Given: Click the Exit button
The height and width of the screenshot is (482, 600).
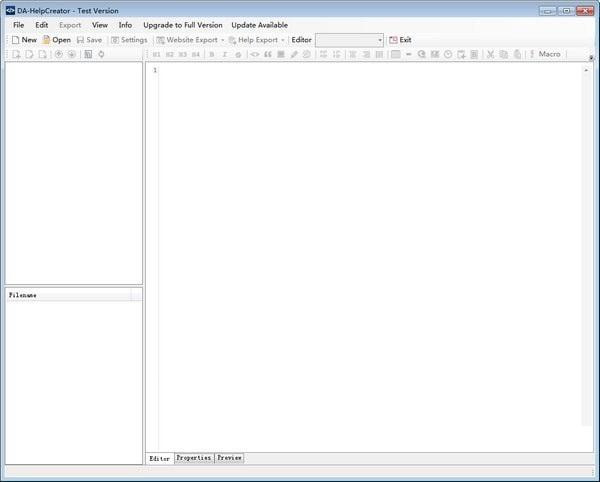Looking at the screenshot, I should coord(400,40).
